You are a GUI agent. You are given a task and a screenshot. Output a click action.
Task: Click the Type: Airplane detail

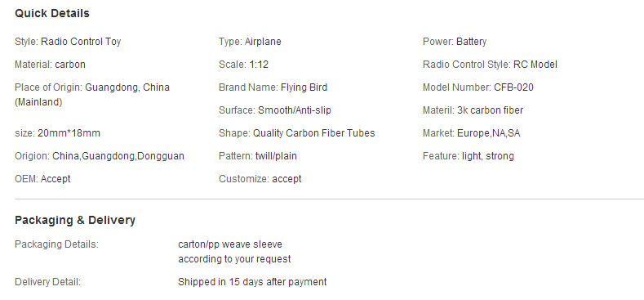tap(250, 42)
